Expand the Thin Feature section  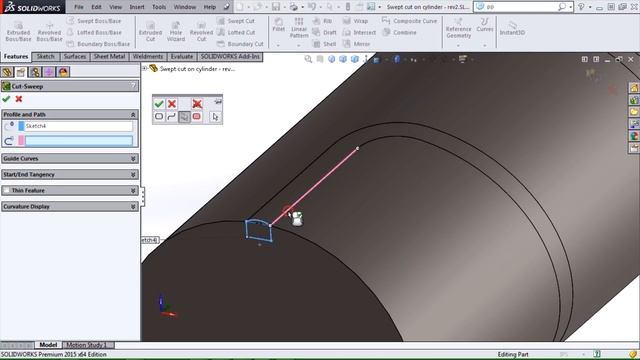(133, 191)
